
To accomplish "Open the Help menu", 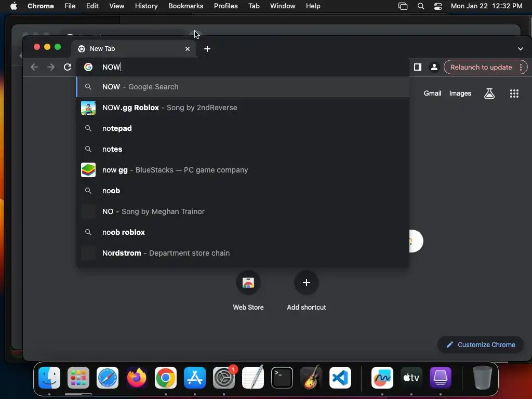I will pyautogui.click(x=313, y=6).
